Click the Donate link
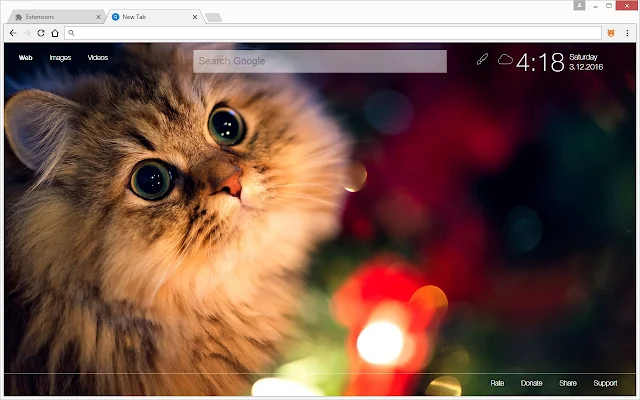The height and width of the screenshot is (400, 640). pyautogui.click(x=531, y=383)
